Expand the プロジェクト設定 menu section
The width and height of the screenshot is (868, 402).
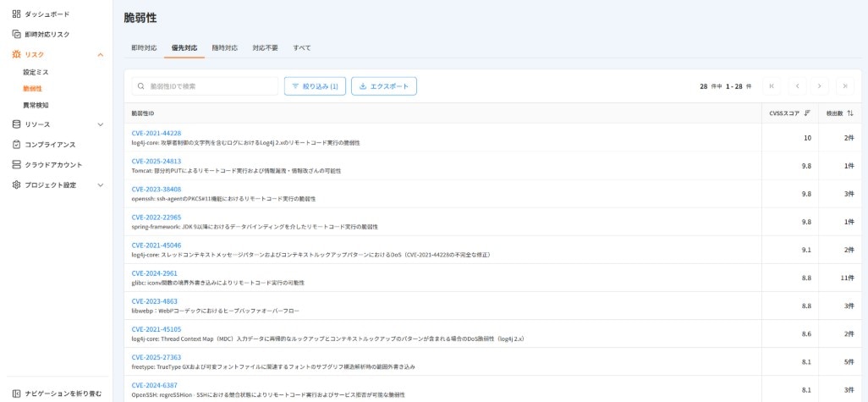101,185
